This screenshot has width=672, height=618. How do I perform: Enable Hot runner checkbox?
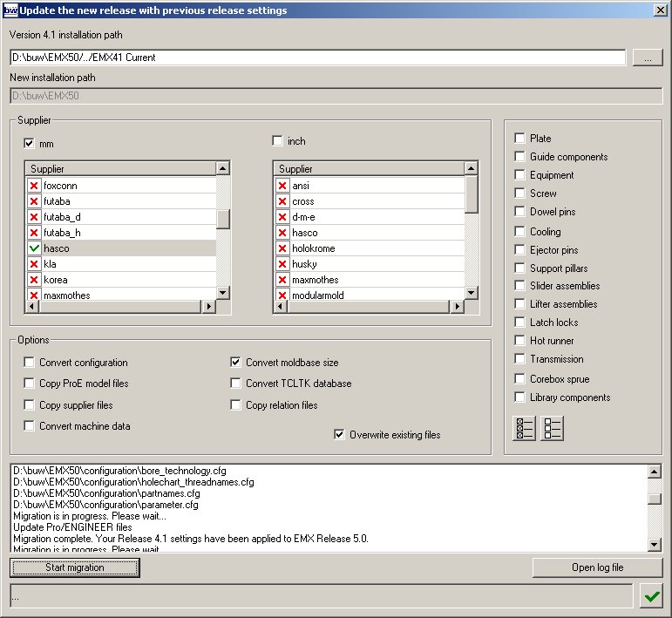[x=519, y=340]
